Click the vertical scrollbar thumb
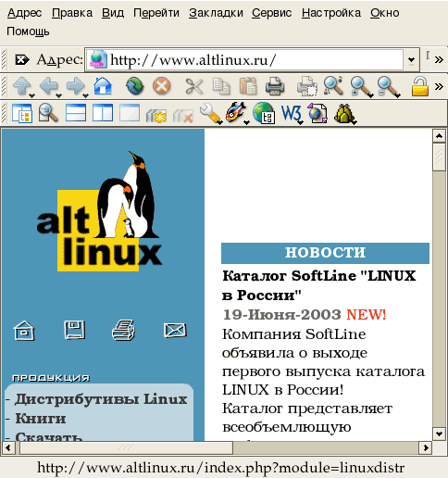The height and width of the screenshot is (478, 448). coord(439,157)
